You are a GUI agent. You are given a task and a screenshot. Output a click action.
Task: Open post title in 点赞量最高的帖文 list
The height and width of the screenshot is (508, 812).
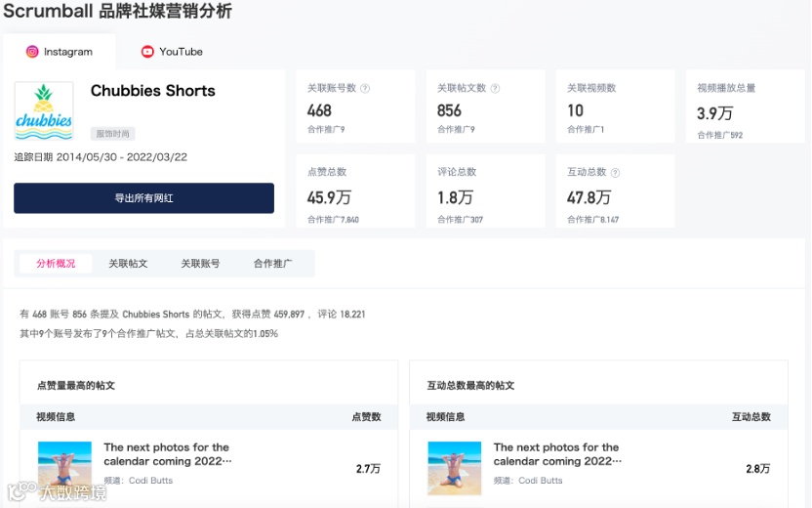(167, 454)
